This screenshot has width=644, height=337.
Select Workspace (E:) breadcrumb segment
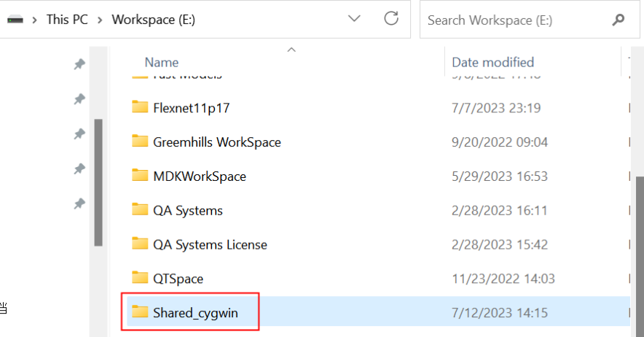click(153, 20)
